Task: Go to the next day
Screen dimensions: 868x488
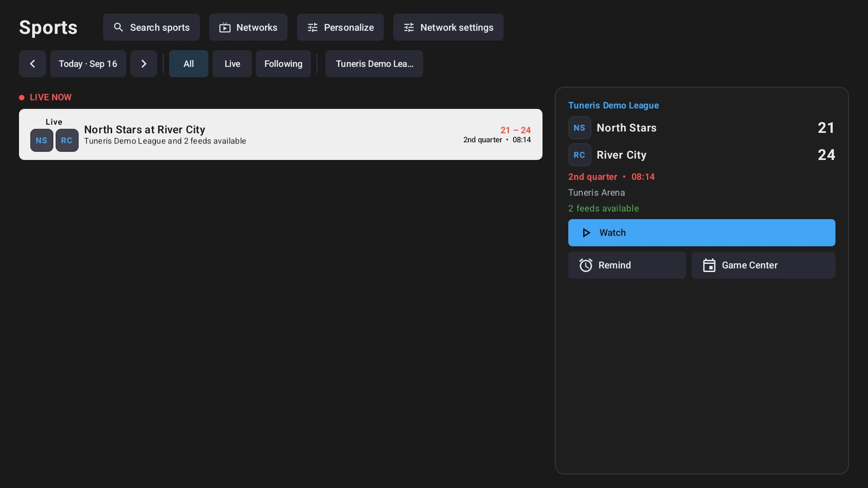Action: (x=144, y=64)
